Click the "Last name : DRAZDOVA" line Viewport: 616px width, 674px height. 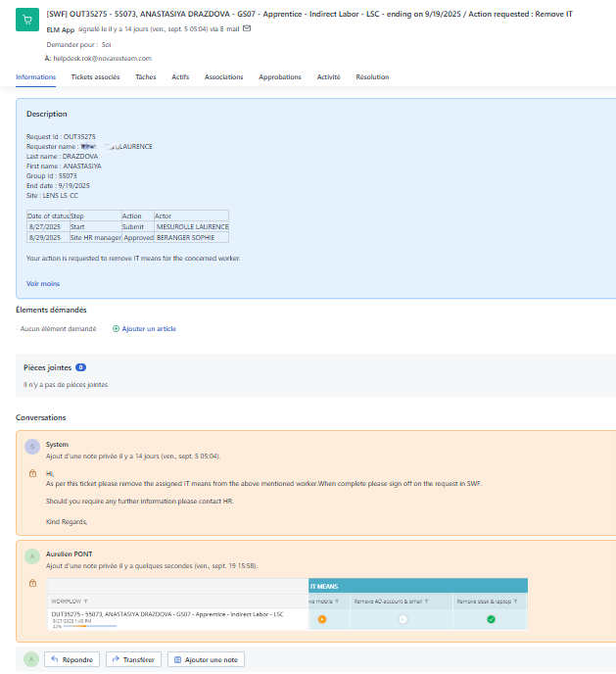point(63,157)
